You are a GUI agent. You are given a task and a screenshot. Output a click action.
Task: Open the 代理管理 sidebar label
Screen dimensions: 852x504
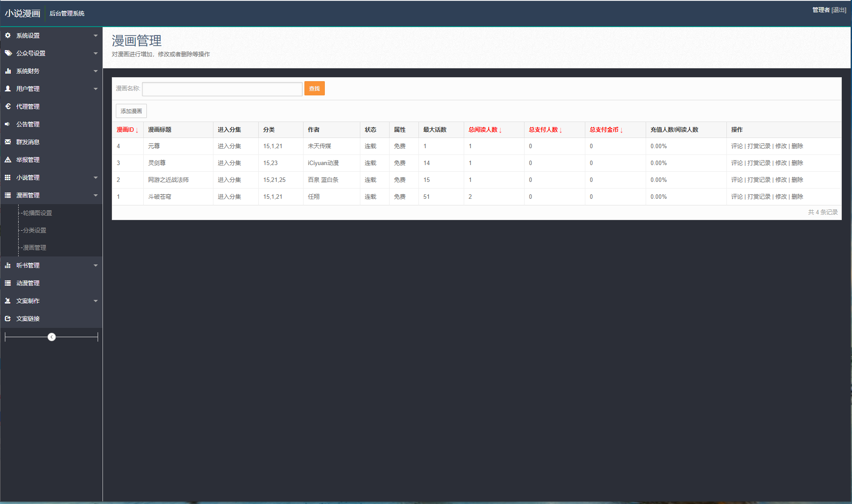click(x=28, y=106)
